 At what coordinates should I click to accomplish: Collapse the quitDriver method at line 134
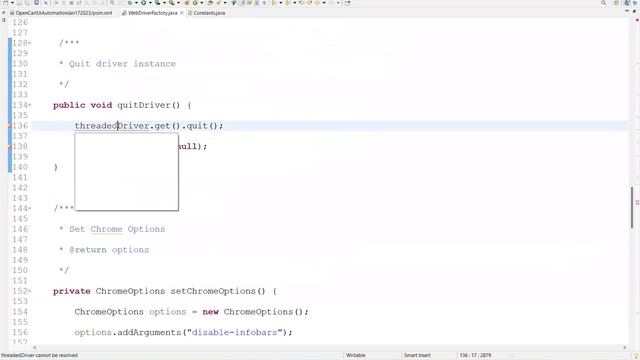(30, 105)
